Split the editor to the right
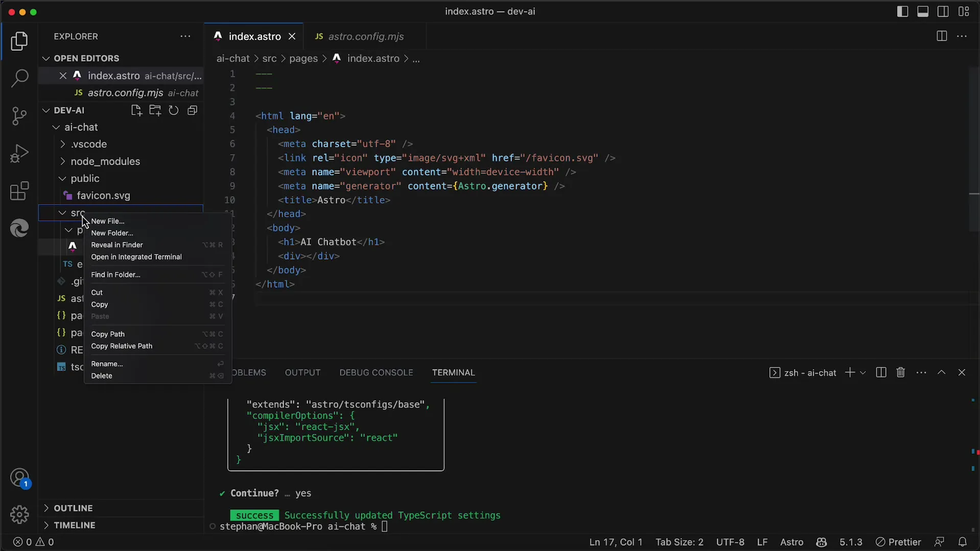Viewport: 980px width, 551px height. (941, 36)
